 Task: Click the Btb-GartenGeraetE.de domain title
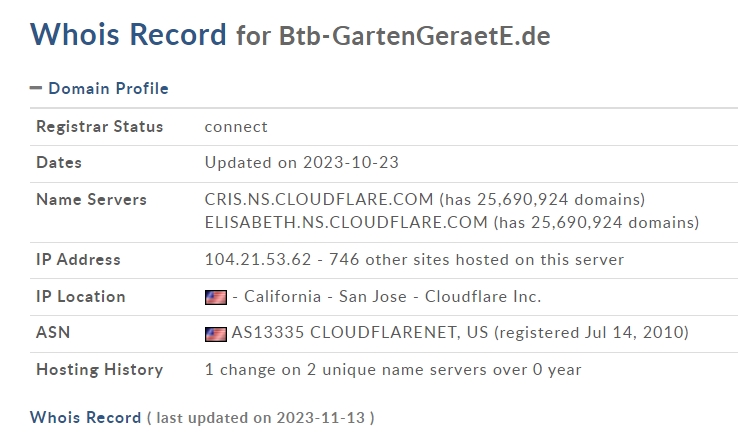point(414,36)
